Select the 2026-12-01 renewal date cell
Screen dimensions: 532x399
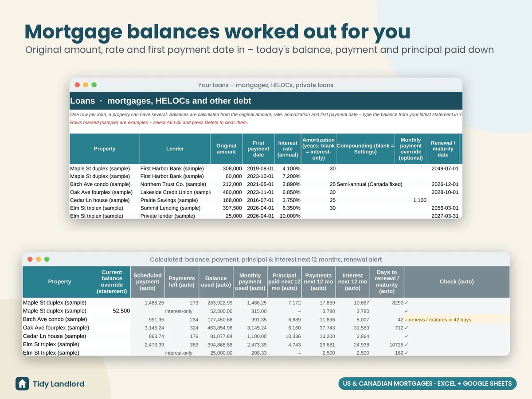443,184
